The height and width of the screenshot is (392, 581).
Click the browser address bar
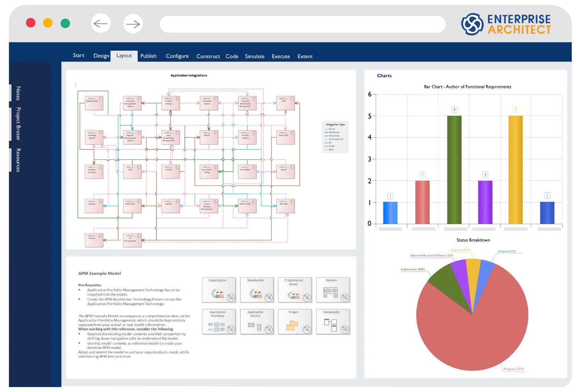click(x=302, y=24)
